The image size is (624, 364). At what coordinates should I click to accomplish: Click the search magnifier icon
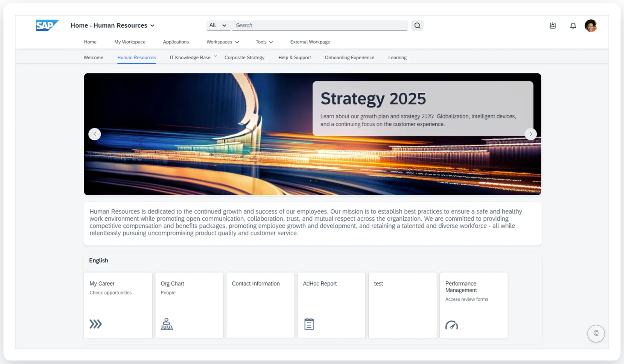tap(417, 26)
